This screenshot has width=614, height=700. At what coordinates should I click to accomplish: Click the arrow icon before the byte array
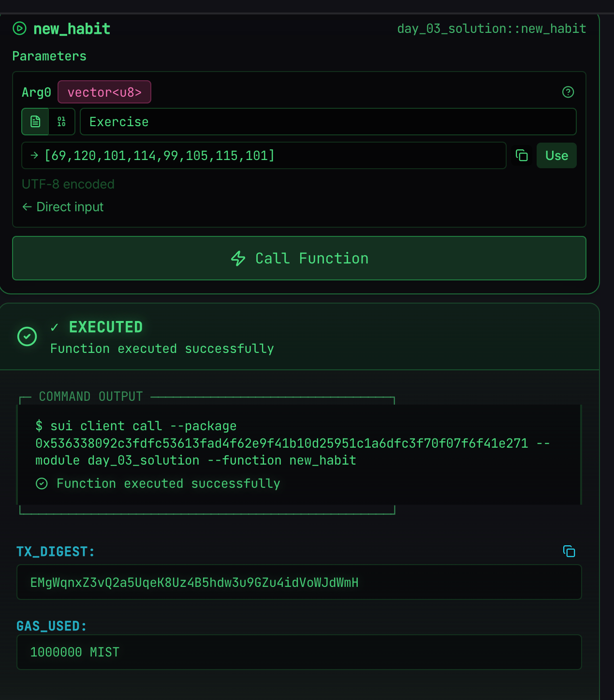pyautogui.click(x=35, y=156)
